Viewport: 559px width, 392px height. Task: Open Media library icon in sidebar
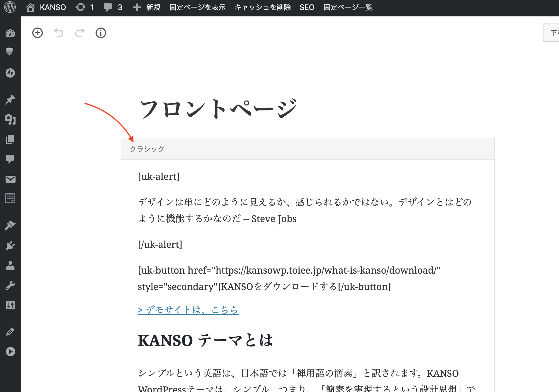pos(10,120)
